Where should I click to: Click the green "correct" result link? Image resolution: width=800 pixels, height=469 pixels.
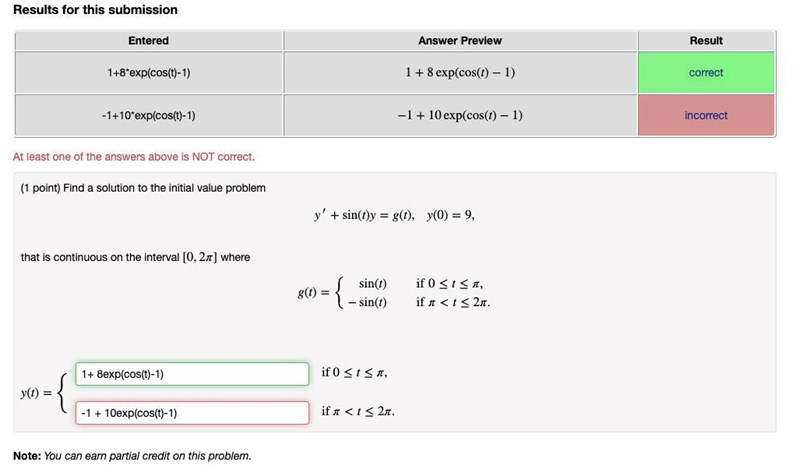(706, 73)
